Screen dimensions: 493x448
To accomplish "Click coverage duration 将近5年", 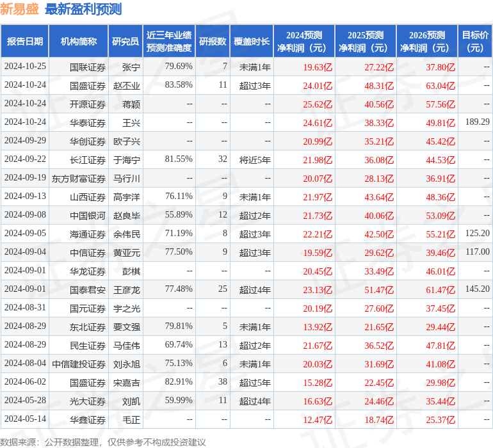I will pos(255,160).
